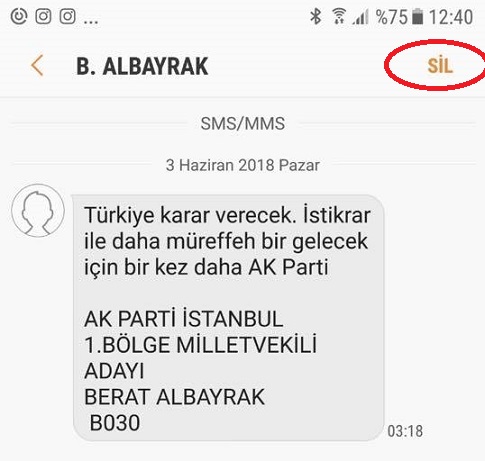Image resolution: width=485 pixels, height=461 pixels.
Task: Open the first Instagram notification icon
Action: tap(43, 16)
